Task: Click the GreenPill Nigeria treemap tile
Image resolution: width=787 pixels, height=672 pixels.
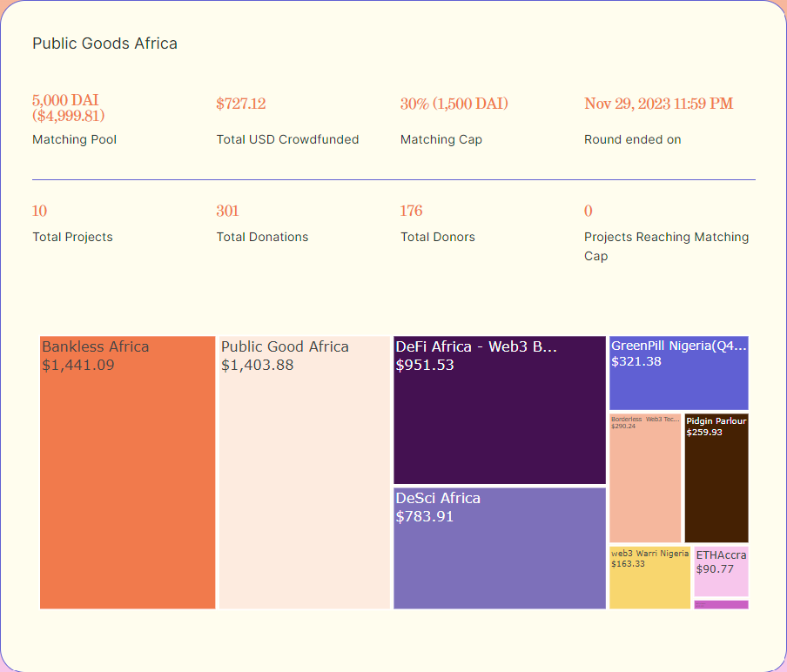Action: click(678, 373)
